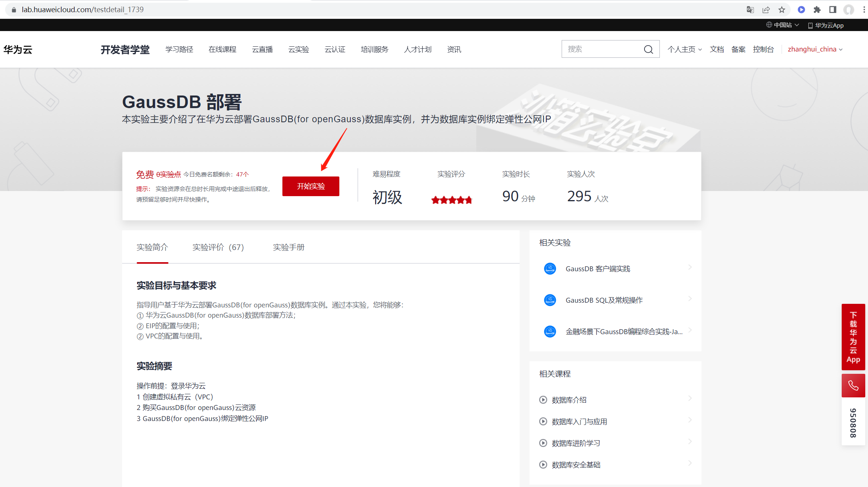Image resolution: width=868 pixels, height=487 pixels.
Task: Open GaussDB 客户端实践 lab icon
Action: [550, 268]
